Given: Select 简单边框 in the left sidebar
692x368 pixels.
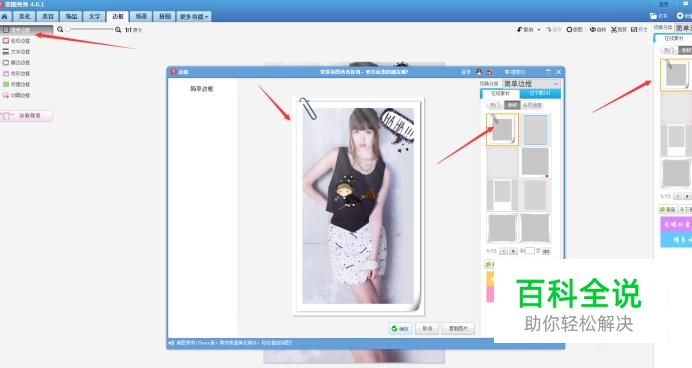Looking at the screenshot, I should (26, 30).
